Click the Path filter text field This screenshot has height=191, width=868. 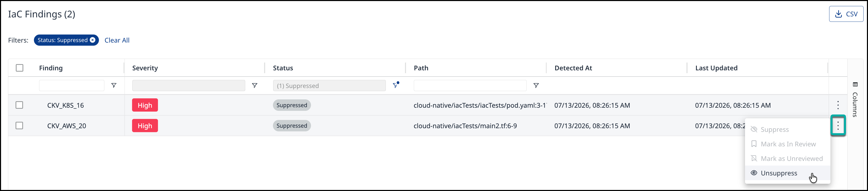point(470,86)
